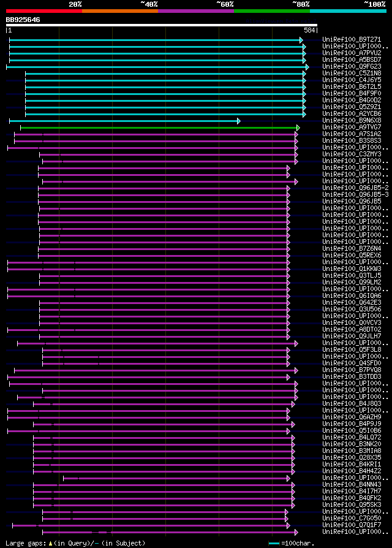Click the cyan alignment bar of UniRef100_Q9FG23
This screenshot has width=392, height=548.
coord(157,67)
